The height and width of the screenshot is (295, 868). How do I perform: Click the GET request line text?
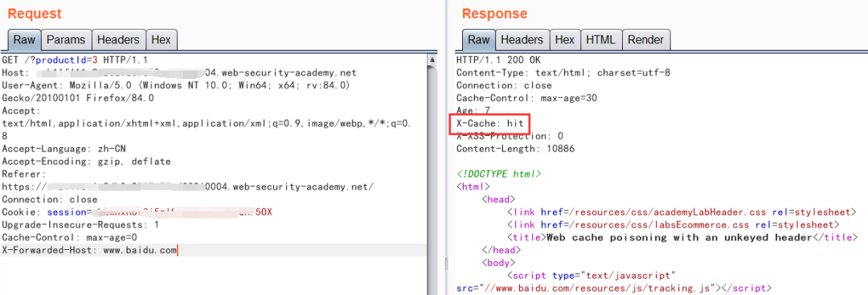74,59
